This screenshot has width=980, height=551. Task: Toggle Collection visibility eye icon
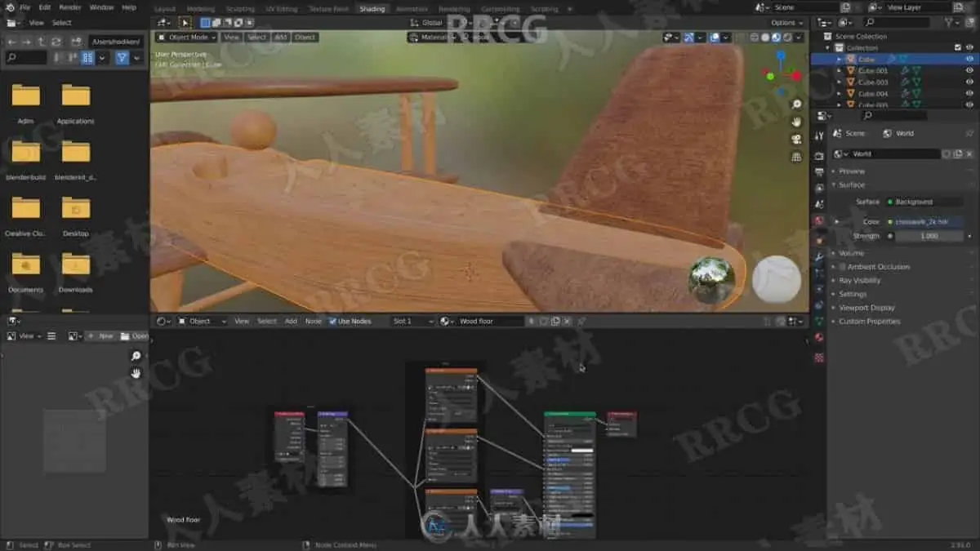pyautogui.click(x=969, y=47)
